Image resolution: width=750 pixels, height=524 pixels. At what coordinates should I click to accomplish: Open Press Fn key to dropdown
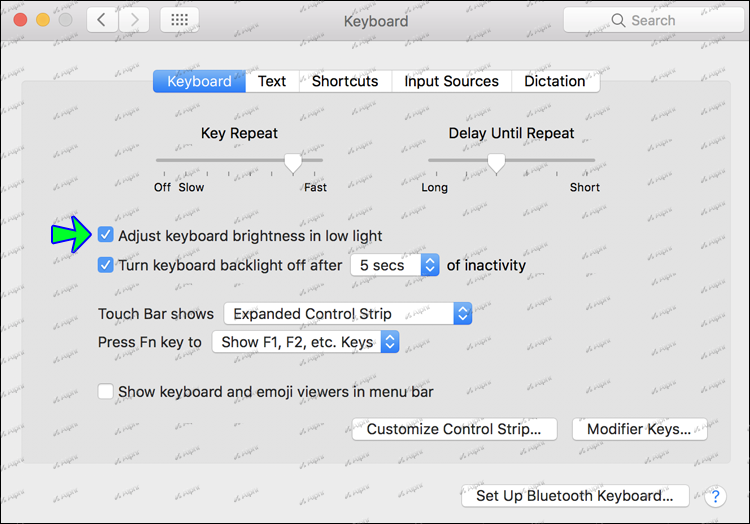tap(305, 342)
